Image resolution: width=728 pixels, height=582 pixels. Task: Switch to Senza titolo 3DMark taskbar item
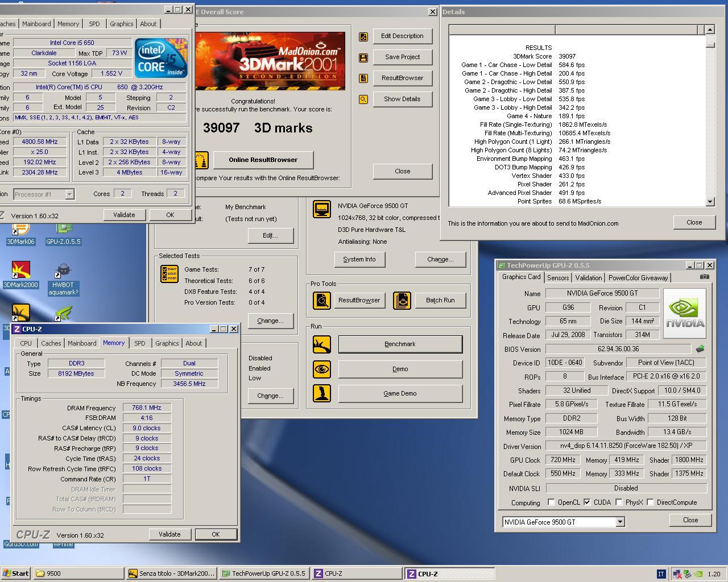click(x=171, y=573)
